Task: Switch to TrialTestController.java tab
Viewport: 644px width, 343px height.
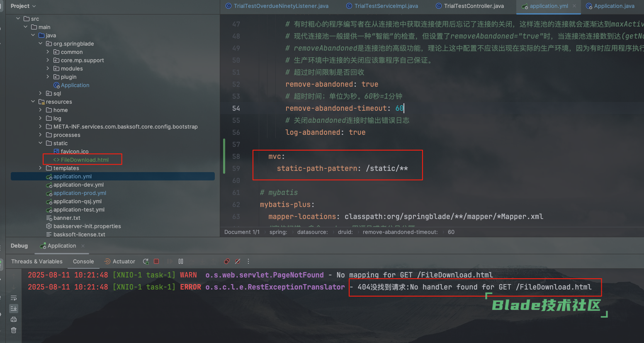Action: [470, 6]
